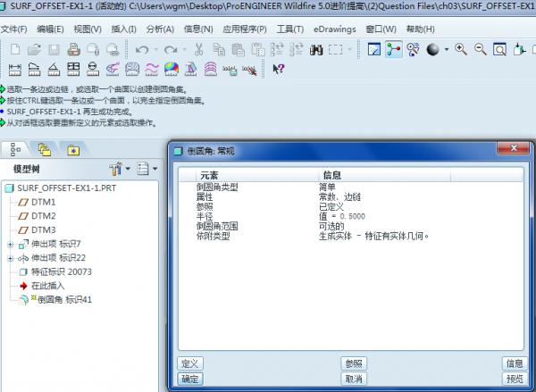Click the Repaint screen icon
This screenshot has width=536, height=392.
(374, 49)
